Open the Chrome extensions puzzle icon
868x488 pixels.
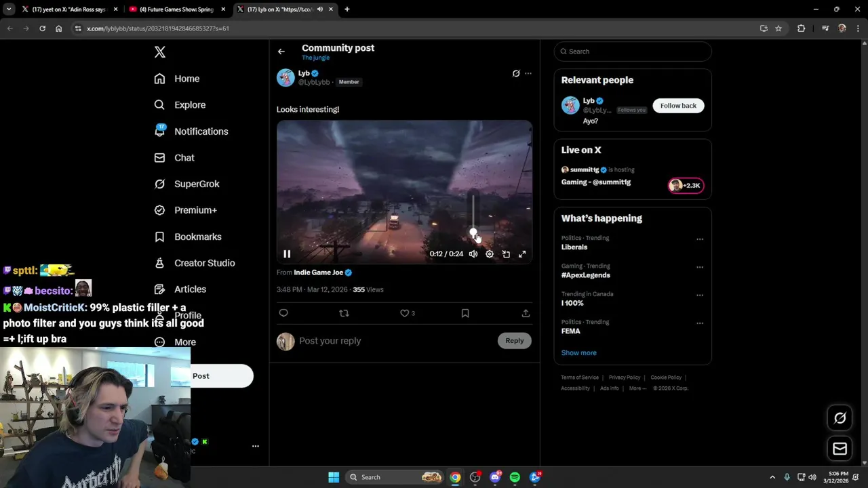tap(802, 28)
